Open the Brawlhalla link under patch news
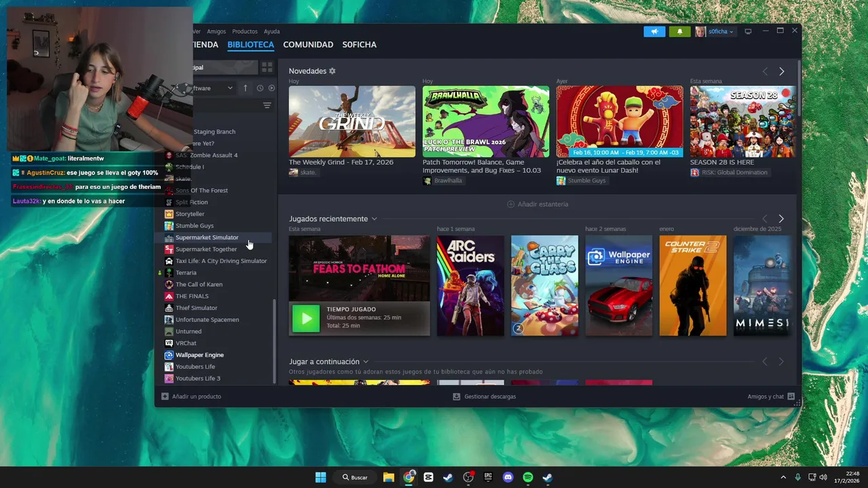The image size is (868, 488). pos(442,181)
